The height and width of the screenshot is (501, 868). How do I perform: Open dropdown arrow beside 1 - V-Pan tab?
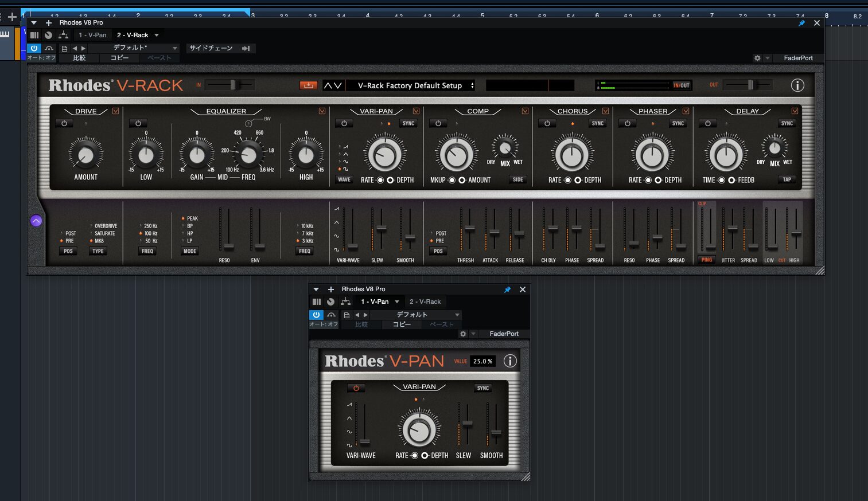(x=396, y=302)
